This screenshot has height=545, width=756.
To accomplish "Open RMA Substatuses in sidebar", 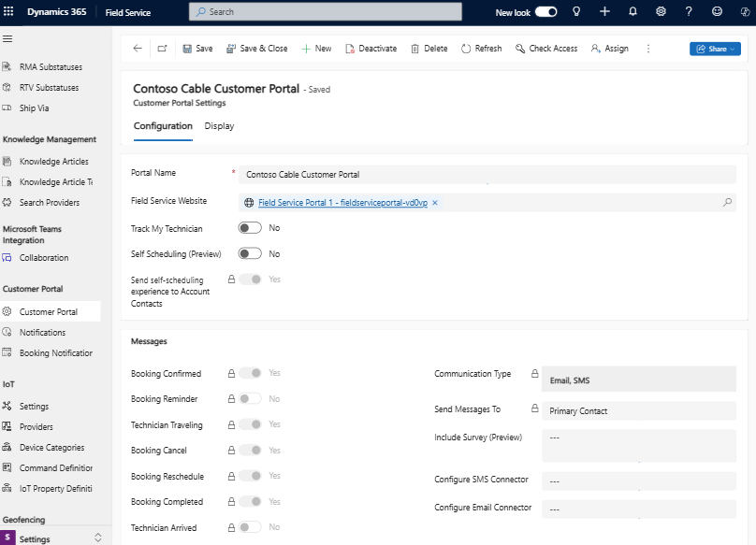I will coord(51,67).
